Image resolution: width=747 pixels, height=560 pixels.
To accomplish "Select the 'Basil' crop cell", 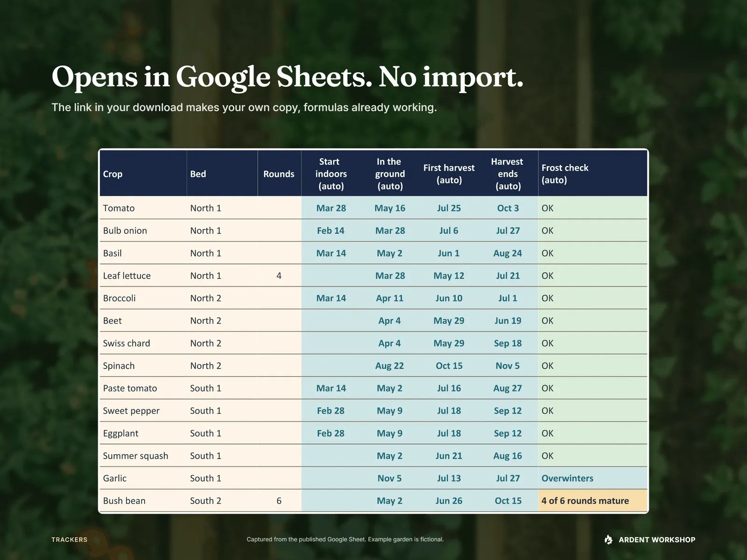I will (143, 253).
